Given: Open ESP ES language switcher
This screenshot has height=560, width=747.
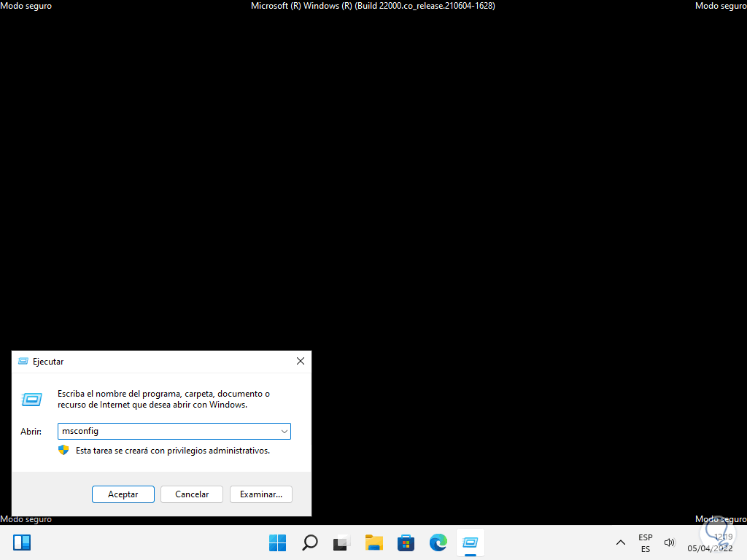Looking at the screenshot, I should [646, 542].
